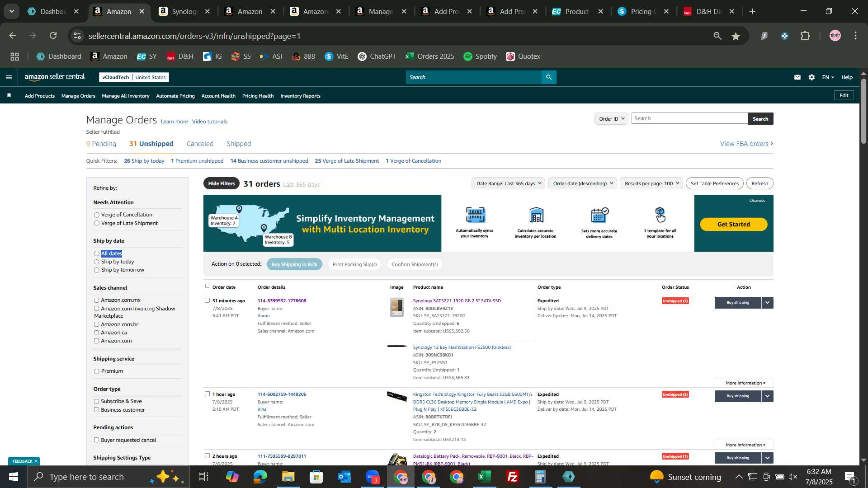868x488 pixels.
Task: Check Buyer requested cancel filter
Action: click(x=96, y=440)
